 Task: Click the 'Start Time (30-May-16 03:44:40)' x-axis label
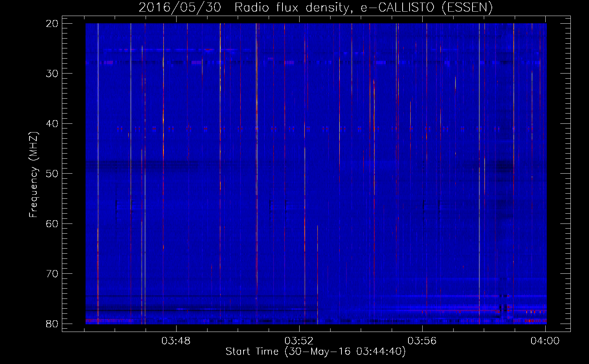[x=316, y=352]
